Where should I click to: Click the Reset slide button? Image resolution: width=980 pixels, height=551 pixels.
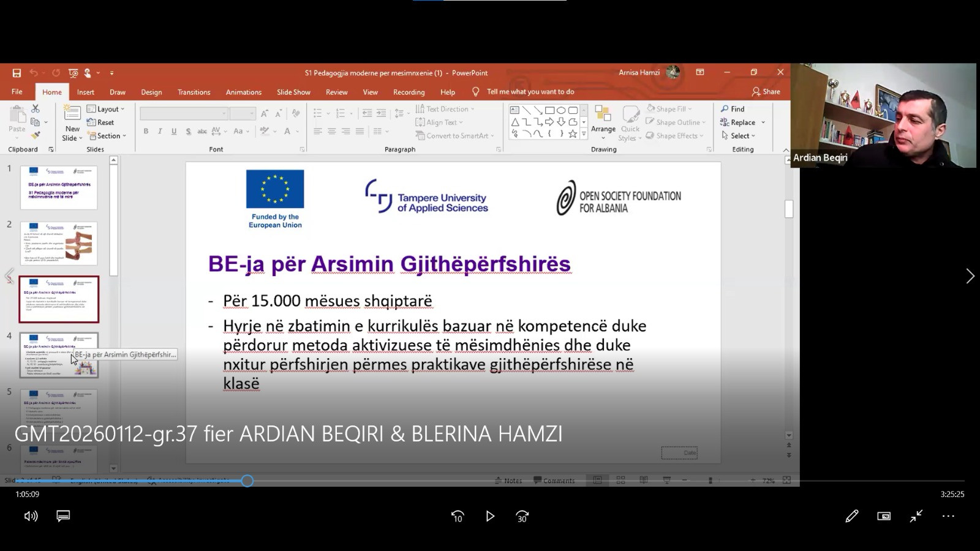tap(100, 122)
